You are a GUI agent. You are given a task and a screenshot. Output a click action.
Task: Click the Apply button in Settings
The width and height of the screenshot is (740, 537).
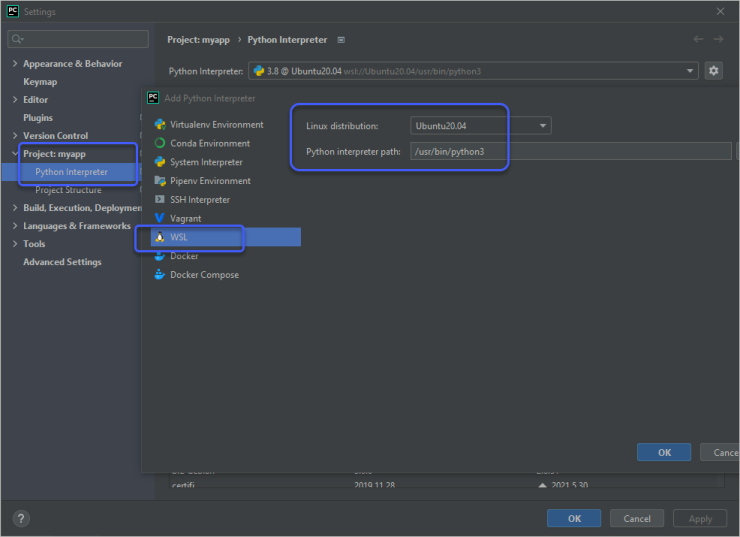(x=700, y=518)
